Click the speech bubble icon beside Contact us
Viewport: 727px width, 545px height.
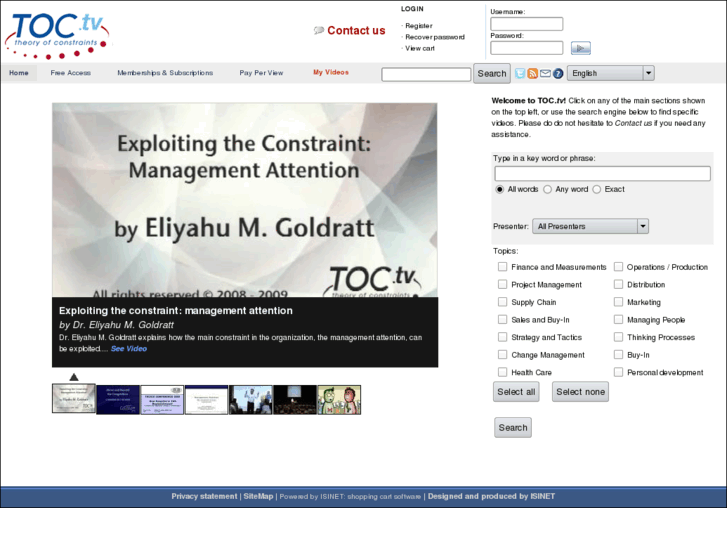319,31
